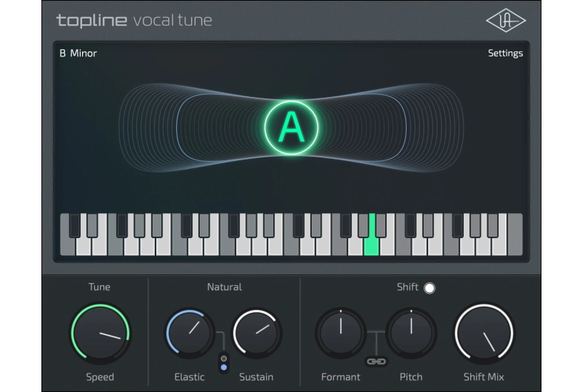The image size is (585, 392).
Task: Toggle the Shift enable button
Action: [429, 288]
